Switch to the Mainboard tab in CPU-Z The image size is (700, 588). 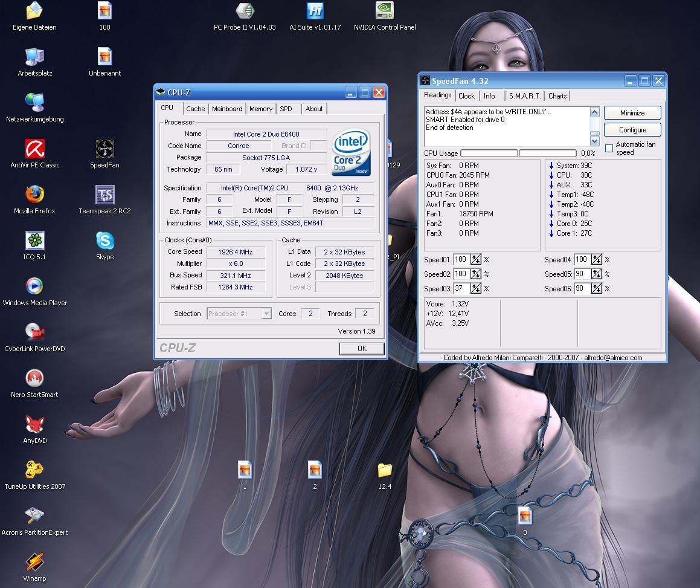coord(227,109)
